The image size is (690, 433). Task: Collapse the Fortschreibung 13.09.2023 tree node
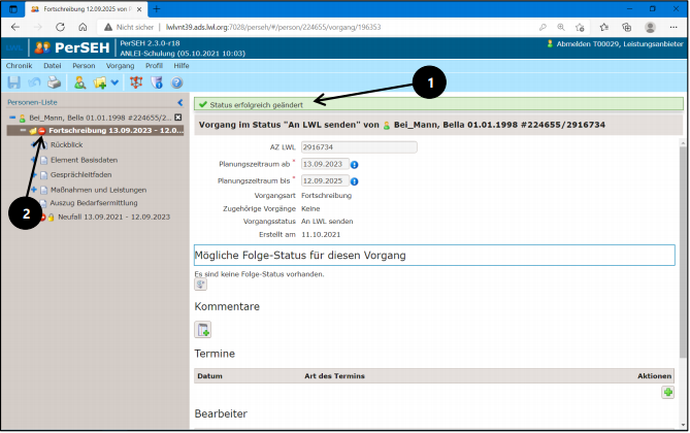[x=23, y=131]
